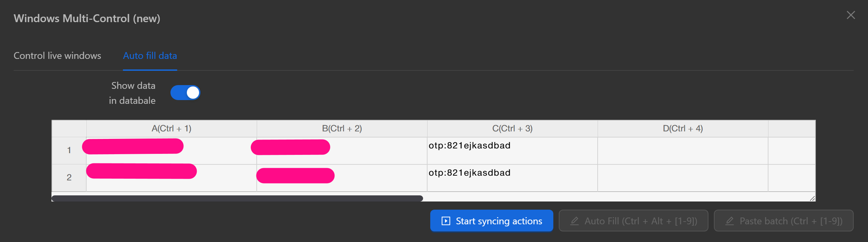Select the Auto fill data tab
868x242 pixels.
pos(150,56)
